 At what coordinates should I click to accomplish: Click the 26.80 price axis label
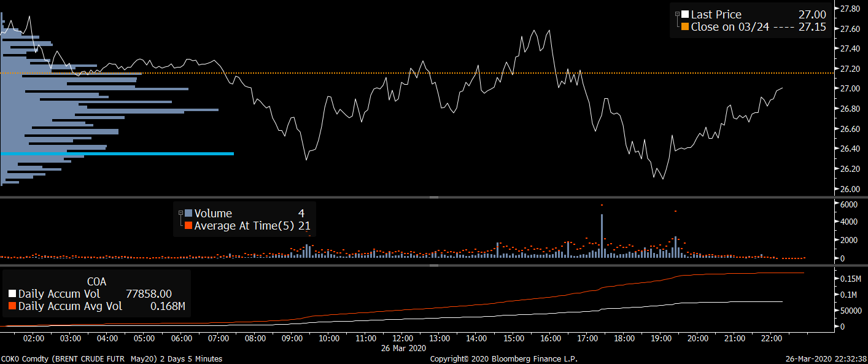[850, 109]
